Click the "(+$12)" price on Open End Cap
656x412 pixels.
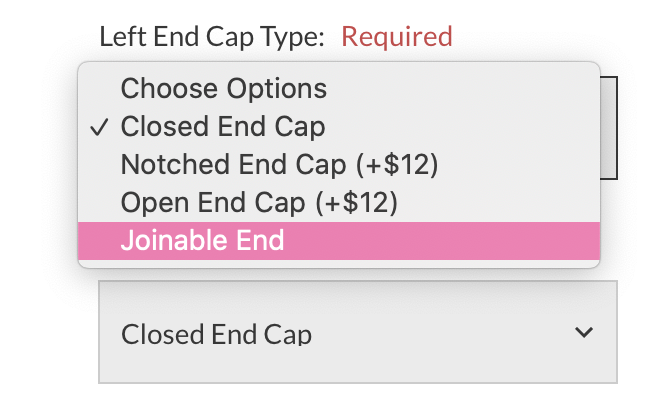(x=356, y=203)
